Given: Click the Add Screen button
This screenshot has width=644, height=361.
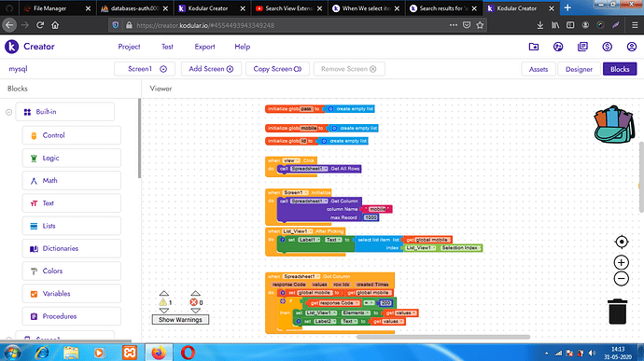Looking at the screenshot, I should (x=211, y=69).
